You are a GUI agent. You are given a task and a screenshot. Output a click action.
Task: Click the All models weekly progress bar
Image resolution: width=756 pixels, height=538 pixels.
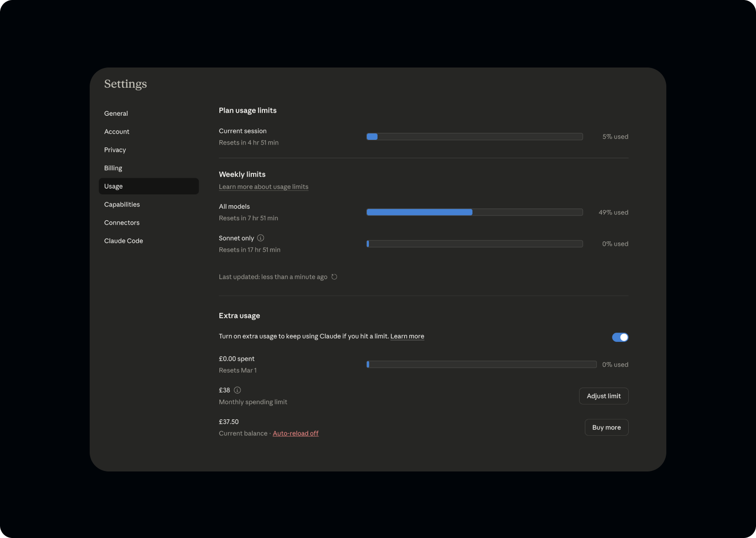click(474, 212)
